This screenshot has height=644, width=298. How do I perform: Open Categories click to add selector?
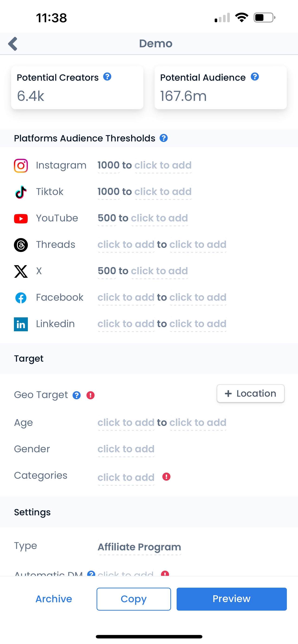click(x=126, y=478)
